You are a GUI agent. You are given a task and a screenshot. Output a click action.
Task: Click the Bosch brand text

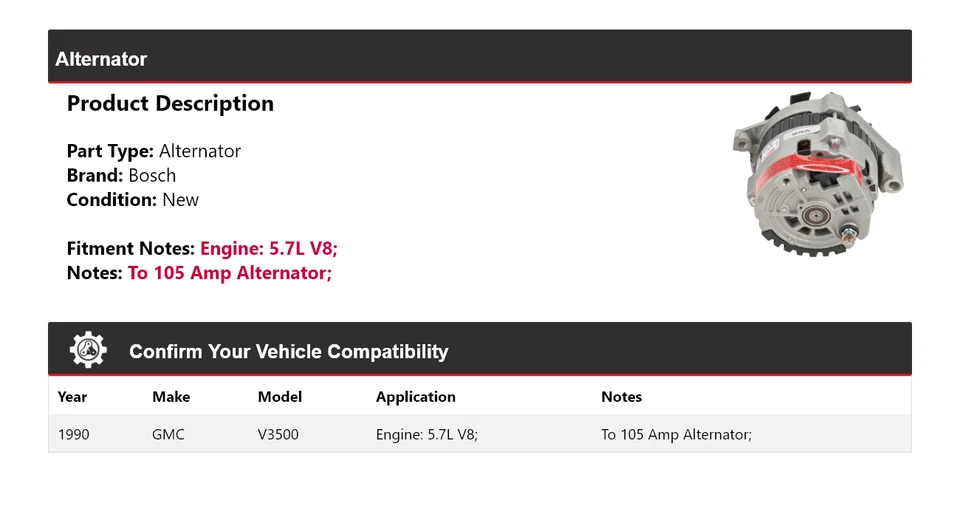pos(152,176)
